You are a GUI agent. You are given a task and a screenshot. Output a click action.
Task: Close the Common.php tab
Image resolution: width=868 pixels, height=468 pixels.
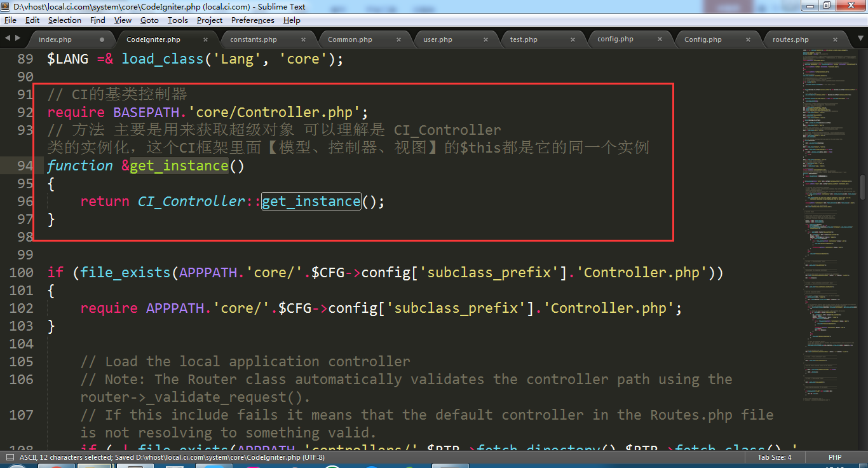(x=398, y=39)
